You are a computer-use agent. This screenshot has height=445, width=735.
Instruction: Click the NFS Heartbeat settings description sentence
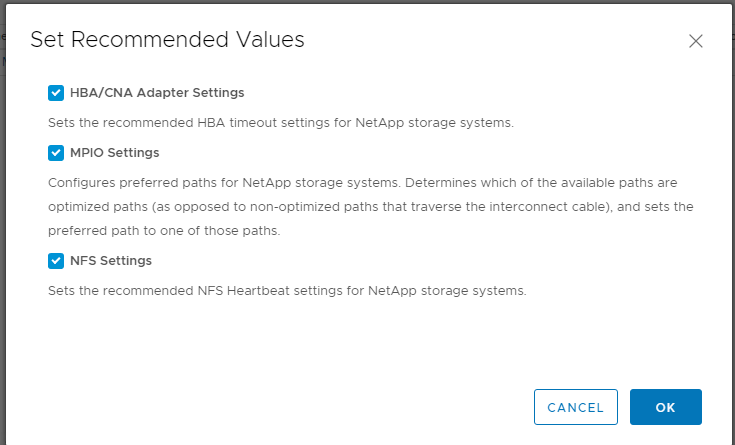[x=287, y=291]
